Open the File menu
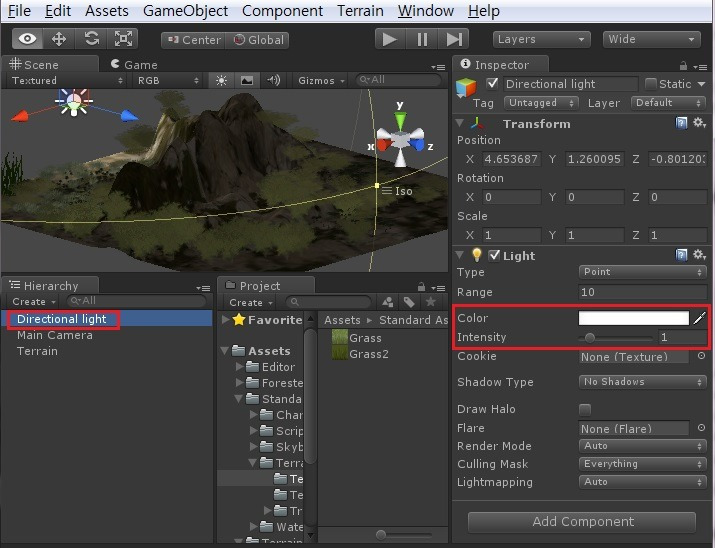 click(20, 10)
